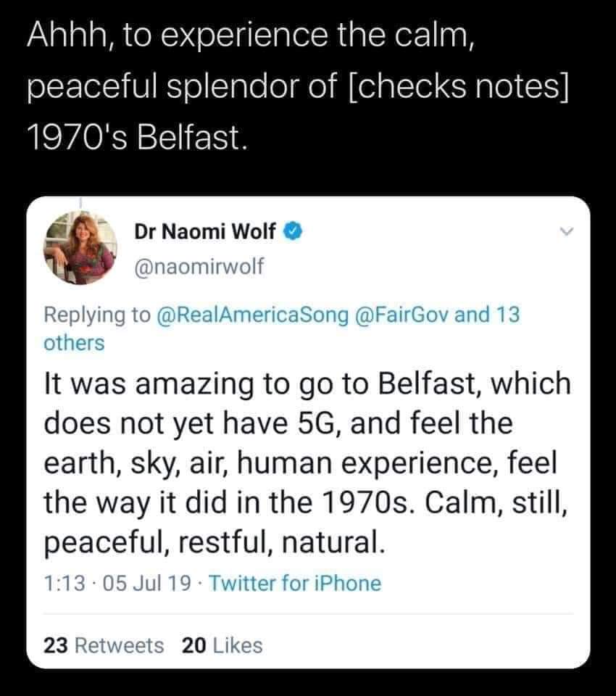This screenshot has height=696, width=616.
Task: Open Naomi Wolf's profile picture
Action: tap(80, 248)
